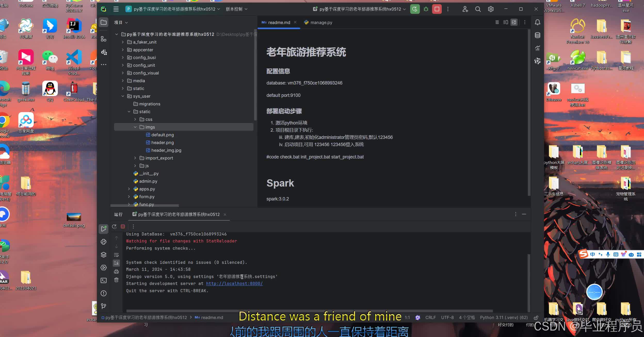Screen dimensions: 644x337
Task: Open the http://localhost:8000/ link
Action: (x=234, y=284)
